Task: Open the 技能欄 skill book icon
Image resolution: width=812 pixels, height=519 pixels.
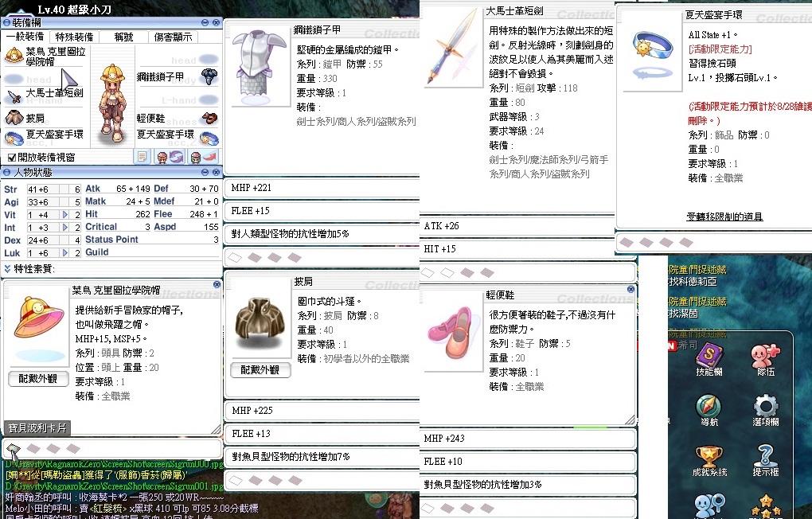Action: (709, 355)
